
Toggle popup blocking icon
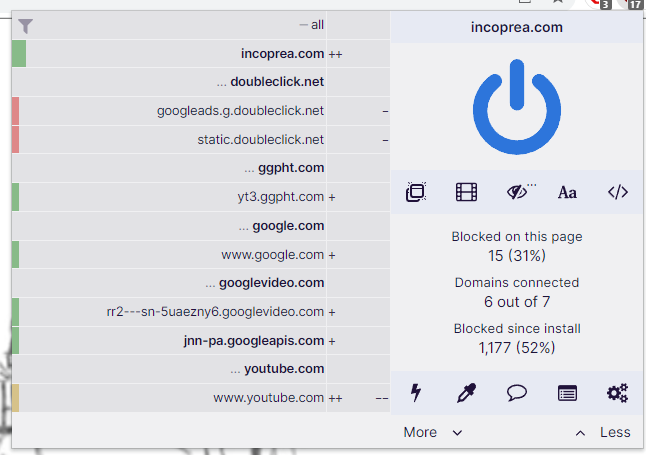416,192
